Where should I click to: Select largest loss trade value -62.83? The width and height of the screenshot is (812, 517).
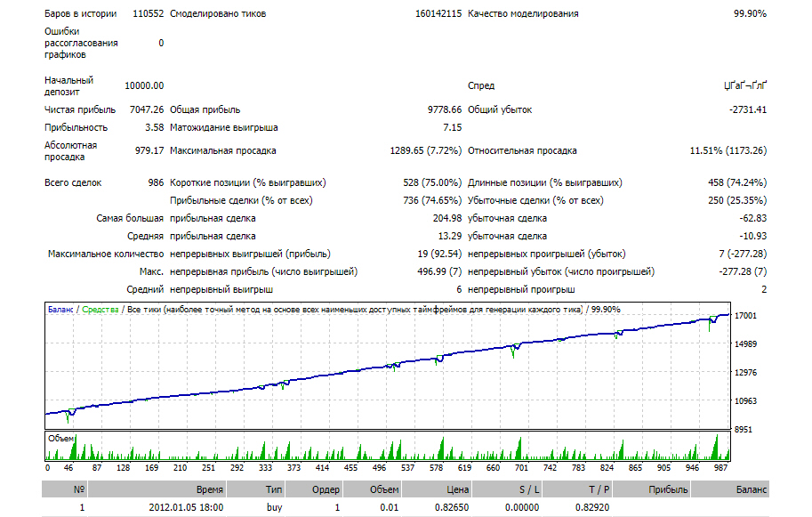(x=753, y=219)
